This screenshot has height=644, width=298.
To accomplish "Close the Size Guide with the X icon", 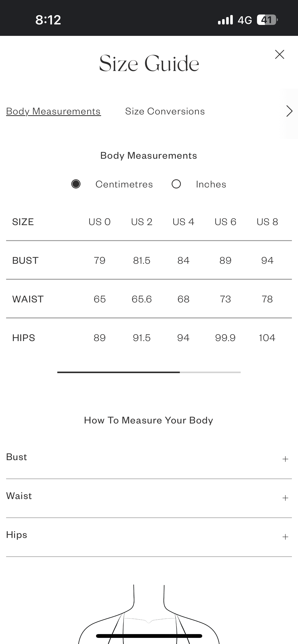I will tap(279, 54).
